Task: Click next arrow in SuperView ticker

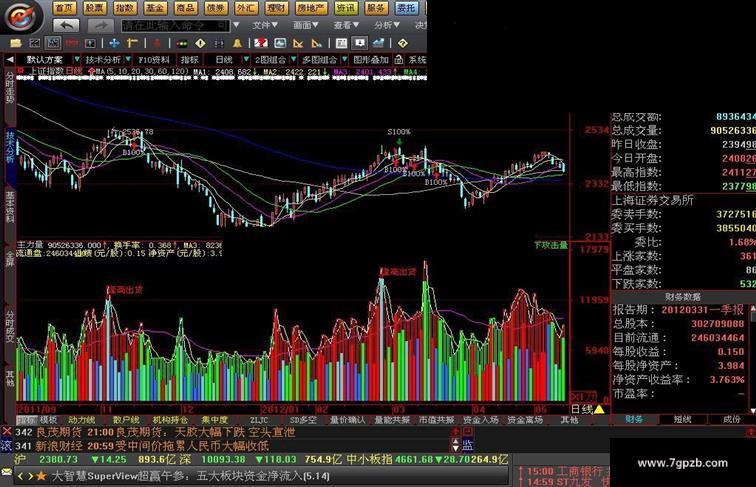Action: tap(30, 476)
